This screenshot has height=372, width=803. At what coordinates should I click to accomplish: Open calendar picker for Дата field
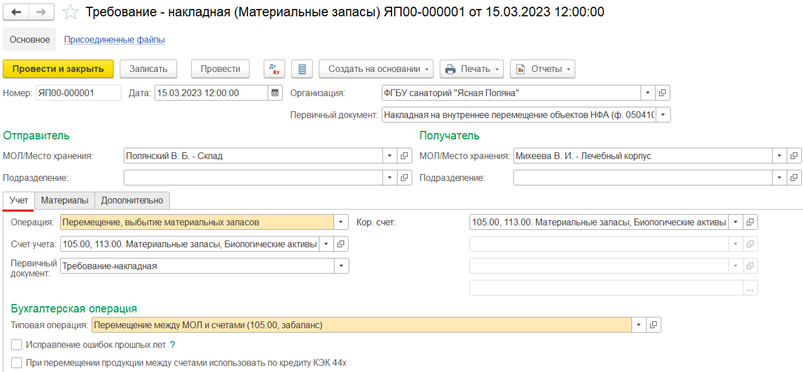pyautogui.click(x=275, y=93)
